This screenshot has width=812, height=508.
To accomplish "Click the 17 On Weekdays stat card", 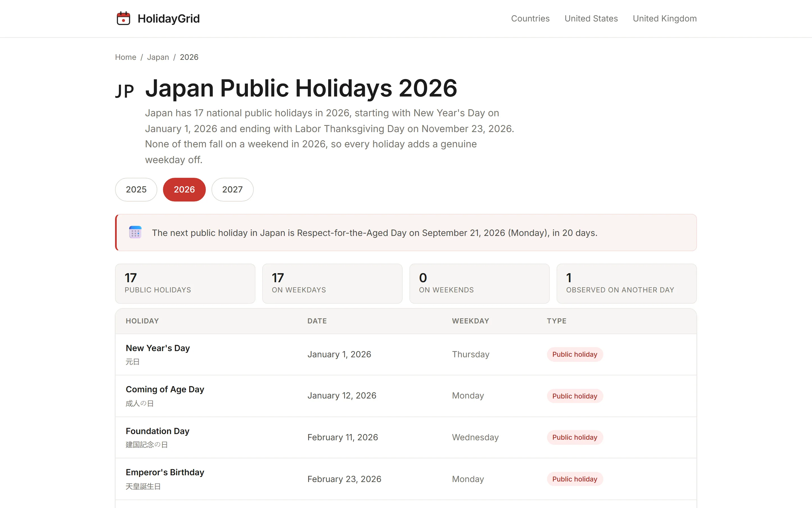I will coord(332,283).
